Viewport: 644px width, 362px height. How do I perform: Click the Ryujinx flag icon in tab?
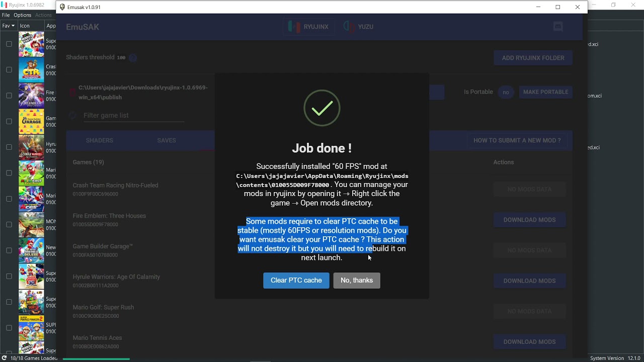(x=294, y=27)
